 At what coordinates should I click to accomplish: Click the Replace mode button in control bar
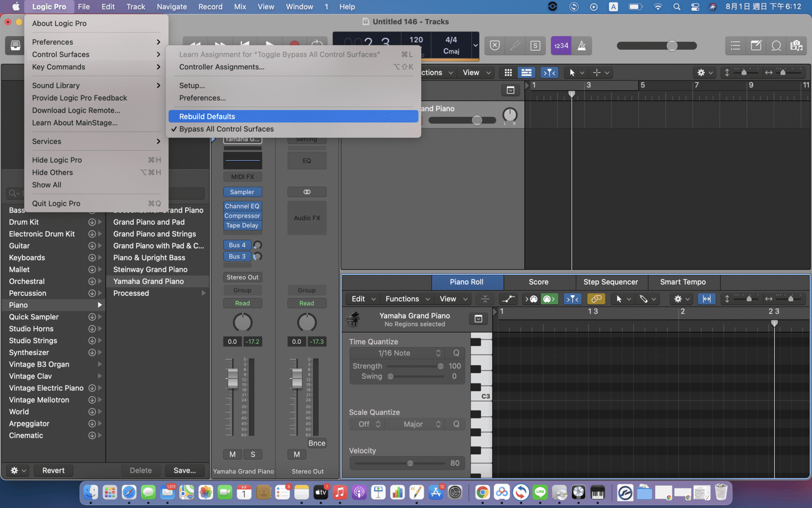495,46
